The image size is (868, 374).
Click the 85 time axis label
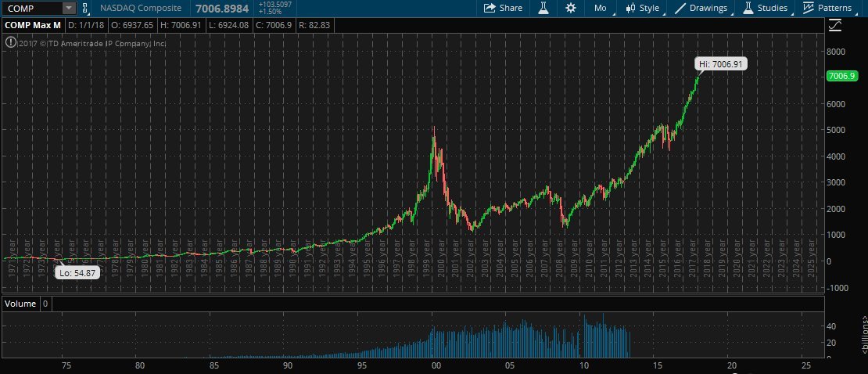pyautogui.click(x=213, y=365)
